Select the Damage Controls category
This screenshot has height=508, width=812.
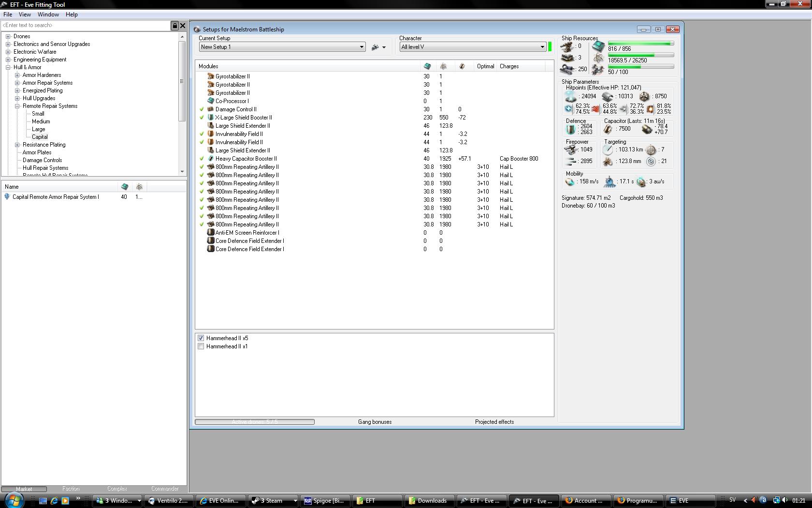click(42, 160)
